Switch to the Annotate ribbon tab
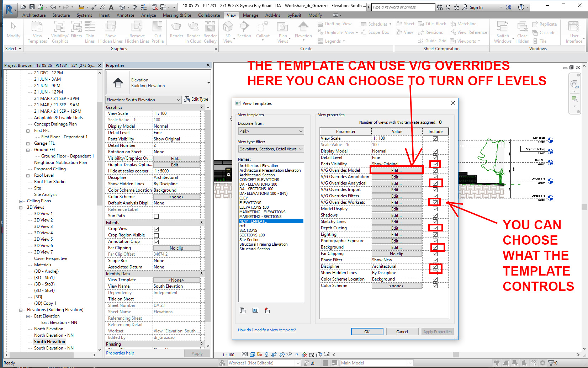Viewport: 588px width, 368px height. click(125, 15)
